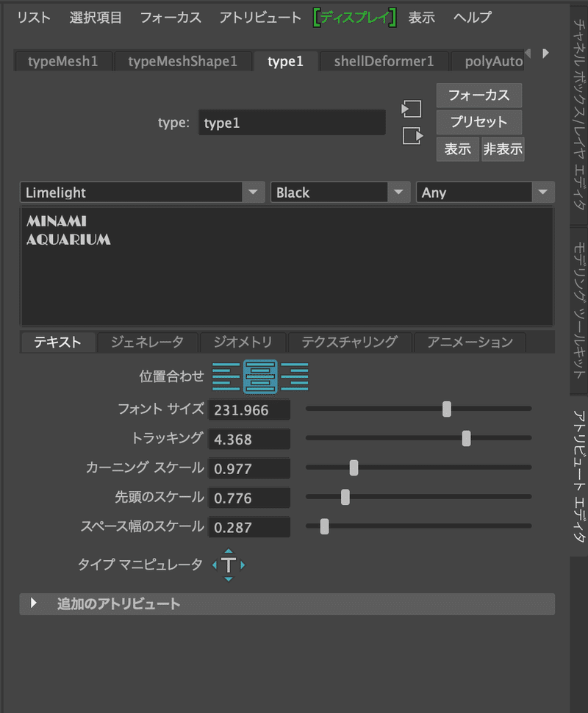
Task: Open the フォーカス menu
Action: coord(171,18)
